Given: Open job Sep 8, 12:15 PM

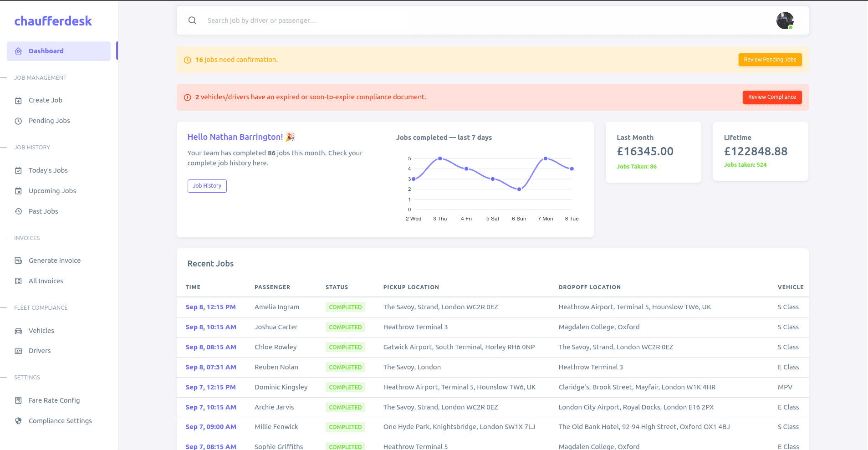Looking at the screenshot, I should [210, 307].
